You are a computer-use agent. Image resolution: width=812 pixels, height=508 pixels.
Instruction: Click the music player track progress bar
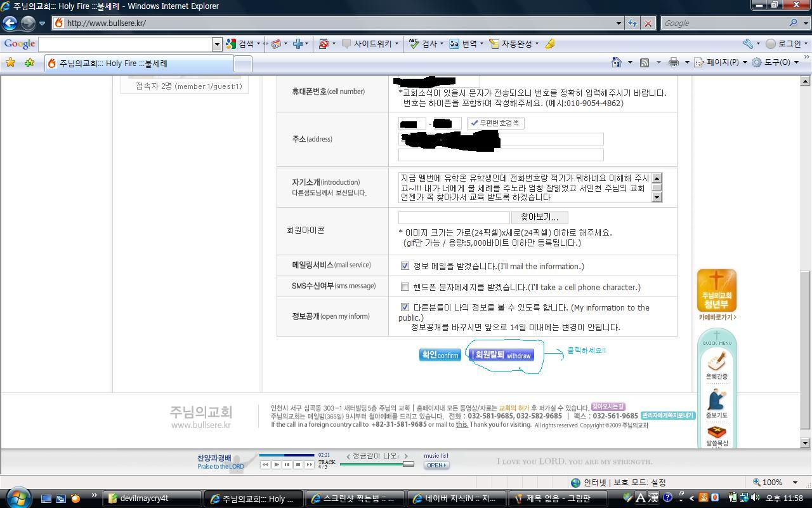286,455
